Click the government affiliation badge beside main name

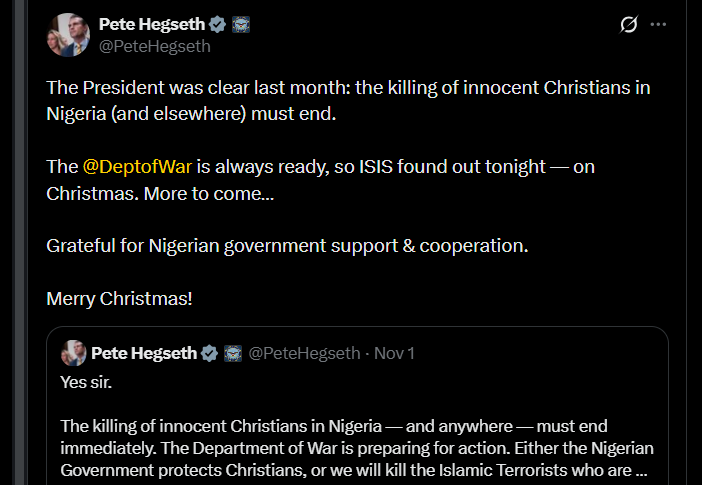240,24
